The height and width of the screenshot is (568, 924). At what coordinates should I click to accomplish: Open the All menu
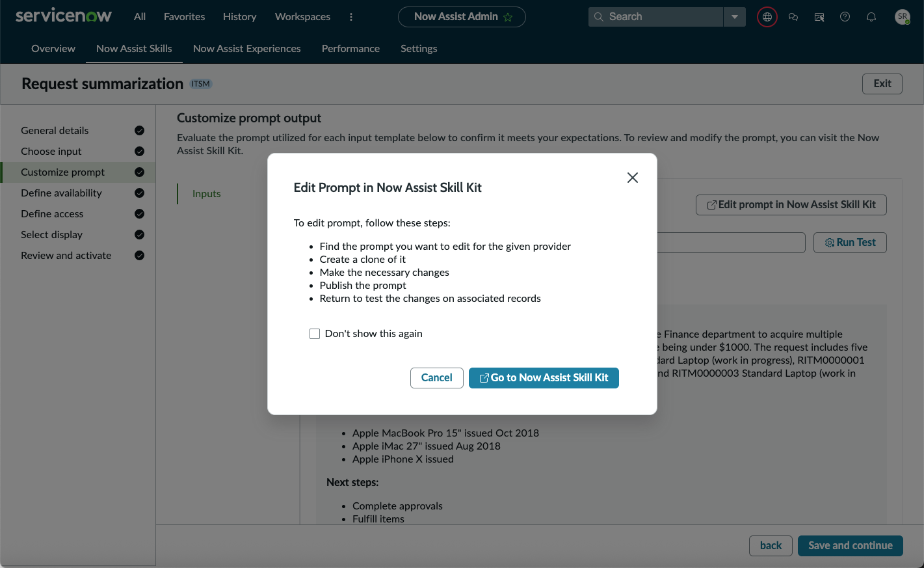point(140,17)
